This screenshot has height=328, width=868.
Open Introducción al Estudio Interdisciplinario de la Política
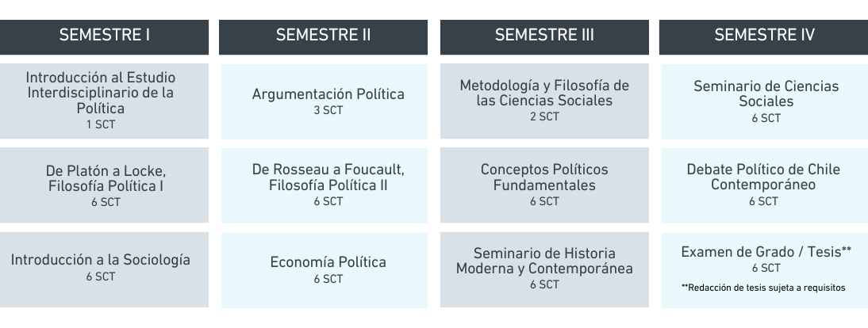(104, 101)
